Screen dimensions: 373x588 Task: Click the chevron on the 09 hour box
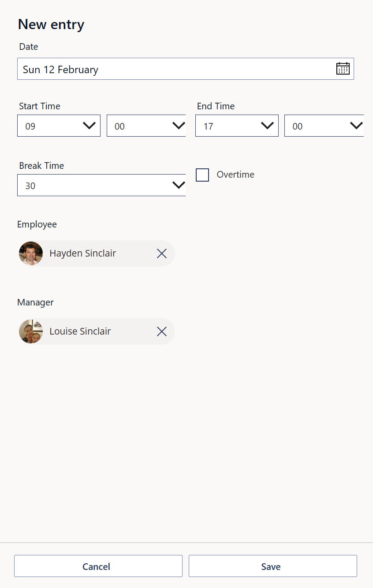tap(90, 126)
